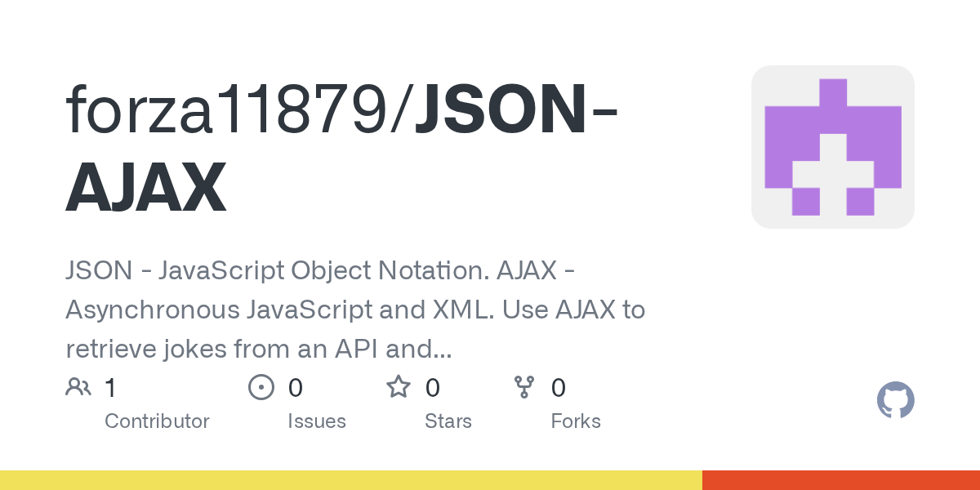This screenshot has width=980, height=490.
Task: Open the purple identicon avatar
Action: (833, 147)
